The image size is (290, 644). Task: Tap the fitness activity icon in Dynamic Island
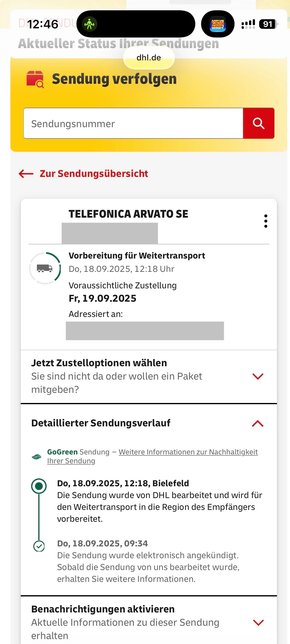[x=89, y=24]
